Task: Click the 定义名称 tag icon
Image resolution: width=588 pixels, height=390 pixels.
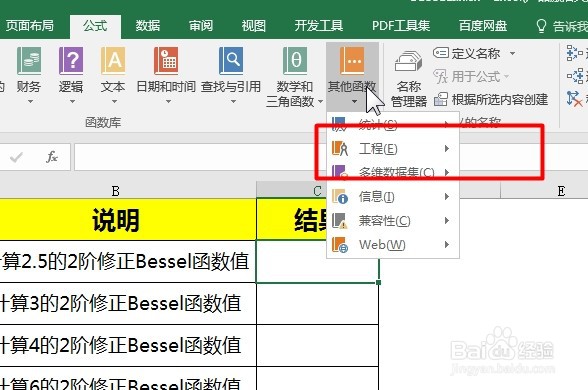Action: 441,53
